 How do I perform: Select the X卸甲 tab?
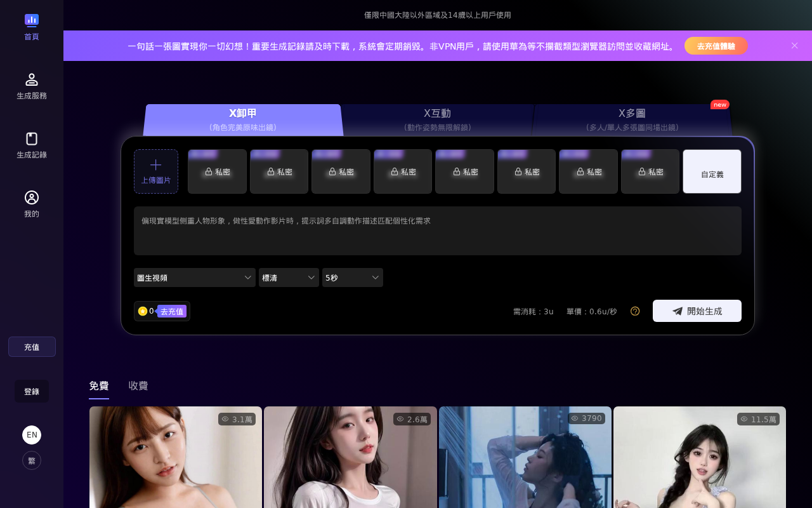[x=243, y=119]
